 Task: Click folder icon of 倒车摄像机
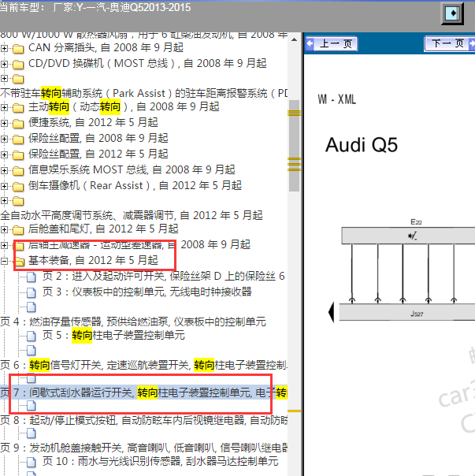click(x=18, y=187)
